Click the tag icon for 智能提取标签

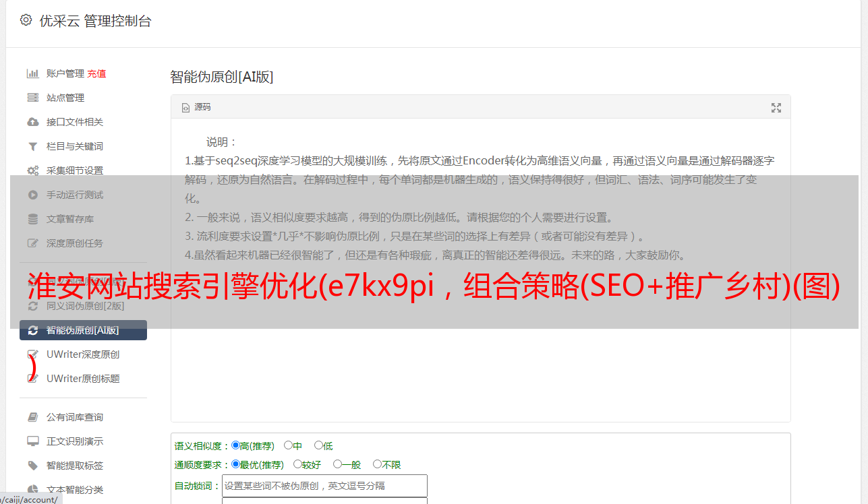tap(32, 466)
